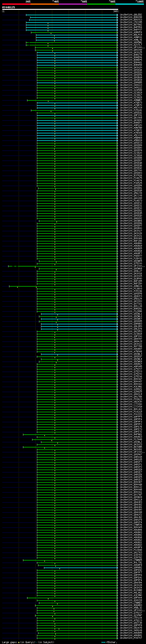Open hit UniRef100_Q43025
Viewport: 146px width, 644px height.
tap(131, 53)
